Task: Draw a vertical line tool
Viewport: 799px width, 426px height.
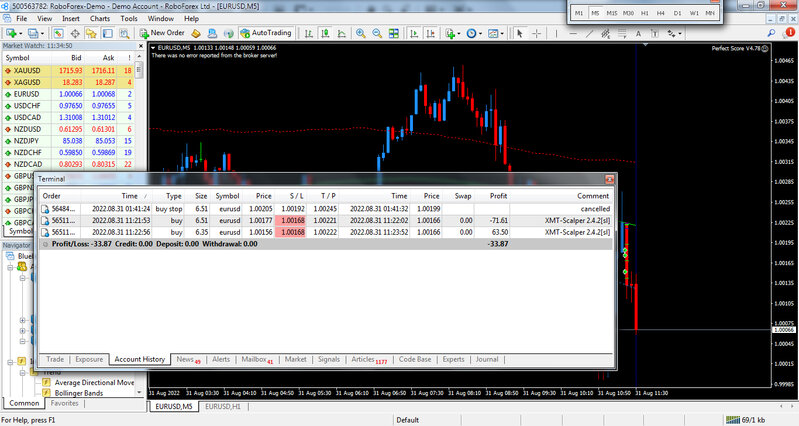Action: (556, 33)
